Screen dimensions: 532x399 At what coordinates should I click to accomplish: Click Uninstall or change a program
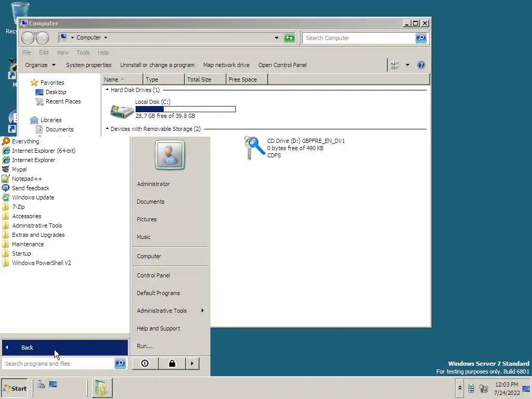157,65
